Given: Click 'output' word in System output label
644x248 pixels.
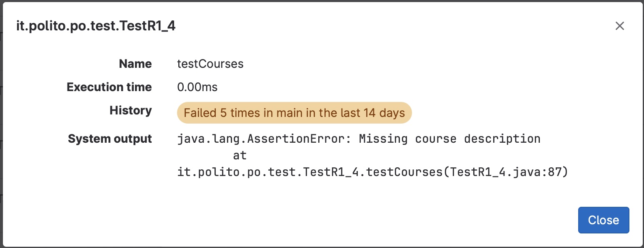Looking at the screenshot, I should pyautogui.click(x=132, y=139).
